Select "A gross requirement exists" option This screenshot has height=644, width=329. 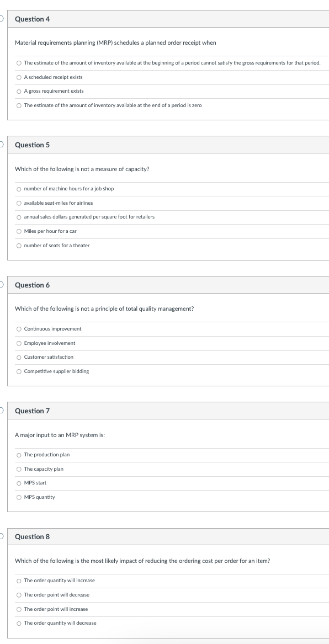(x=19, y=91)
